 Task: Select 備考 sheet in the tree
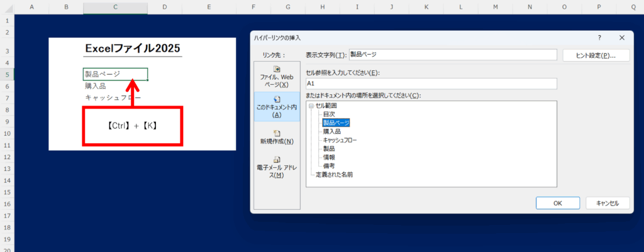pos(329,166)
